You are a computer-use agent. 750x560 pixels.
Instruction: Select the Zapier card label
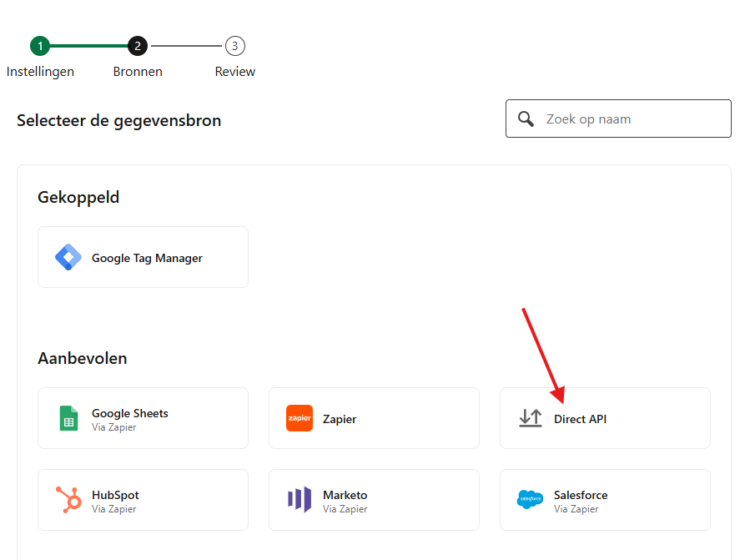pos(340,419)
